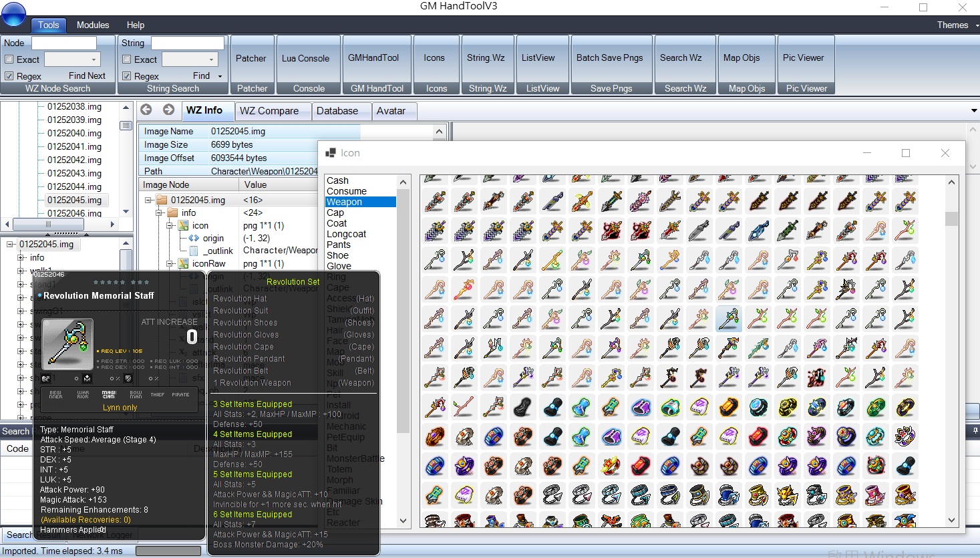
Task: Choose the plain gray dagger icon
Action: tap(699, 230)
